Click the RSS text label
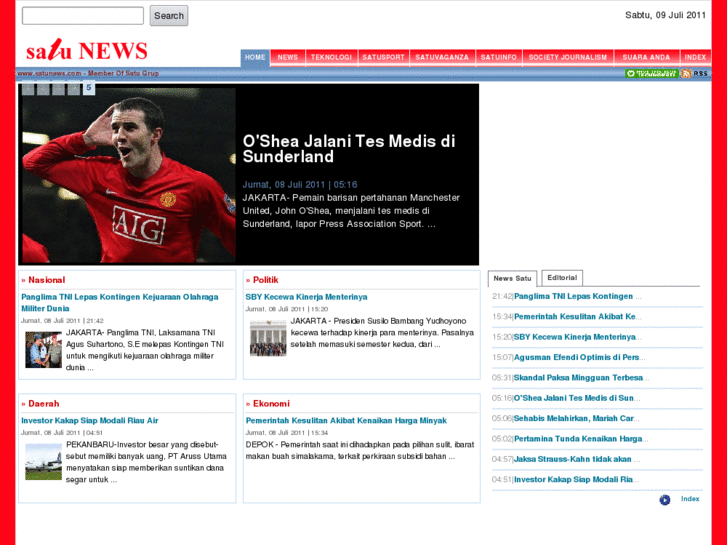 click(x=700, y=74)
